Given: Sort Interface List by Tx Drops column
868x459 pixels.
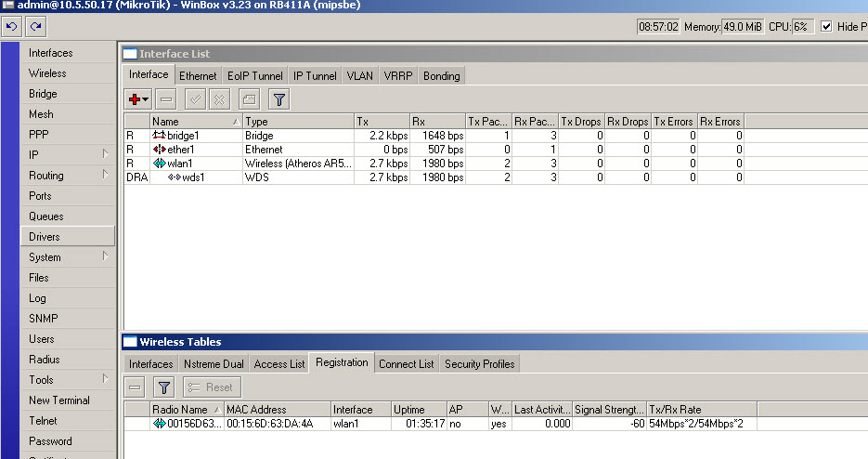Looking at the screenshot, I should (581, 122).
